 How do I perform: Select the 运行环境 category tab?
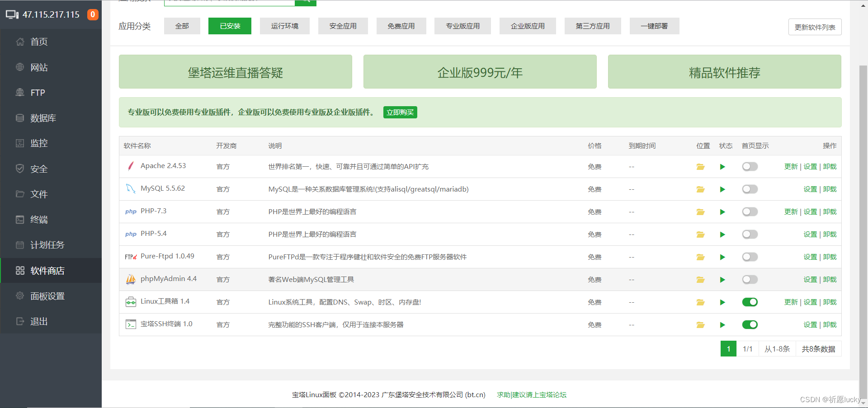point(285,26)
